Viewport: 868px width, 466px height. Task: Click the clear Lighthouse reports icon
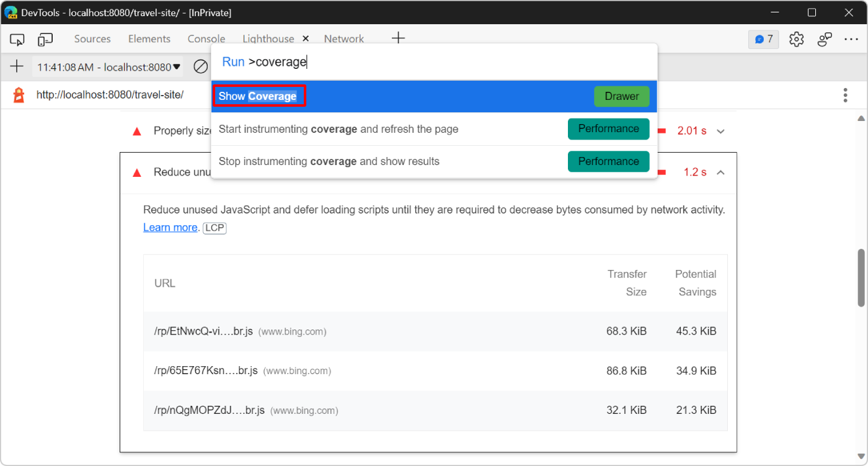[x=200, y=66]
